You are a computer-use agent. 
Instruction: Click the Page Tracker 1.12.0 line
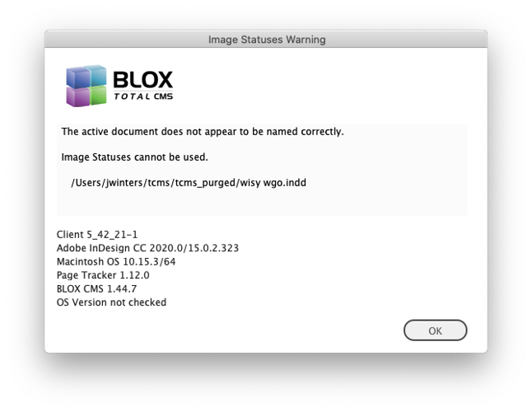103,275
